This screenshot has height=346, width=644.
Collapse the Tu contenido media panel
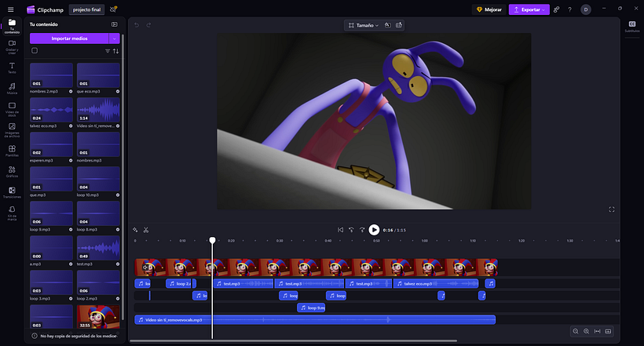tap(114, 24)
